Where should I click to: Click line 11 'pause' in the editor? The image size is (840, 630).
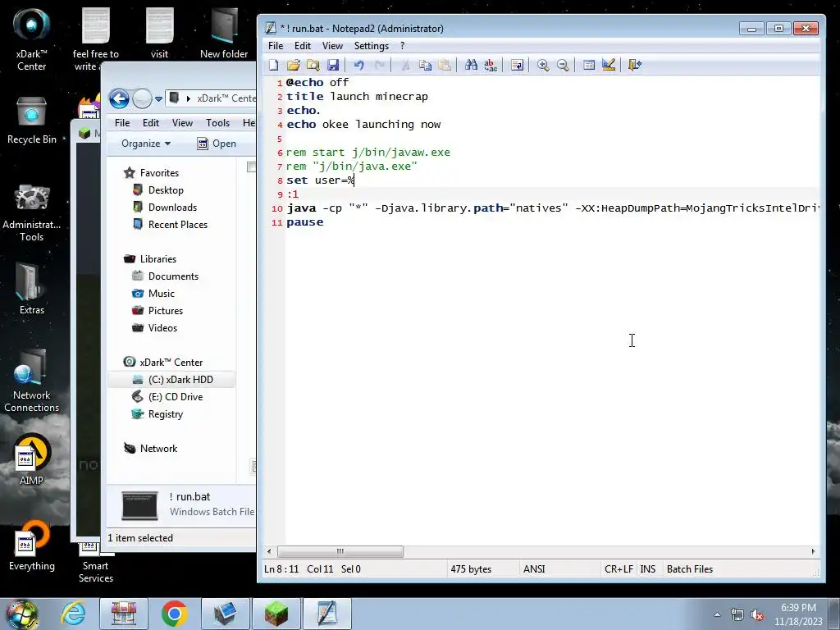tap(305, 222)
